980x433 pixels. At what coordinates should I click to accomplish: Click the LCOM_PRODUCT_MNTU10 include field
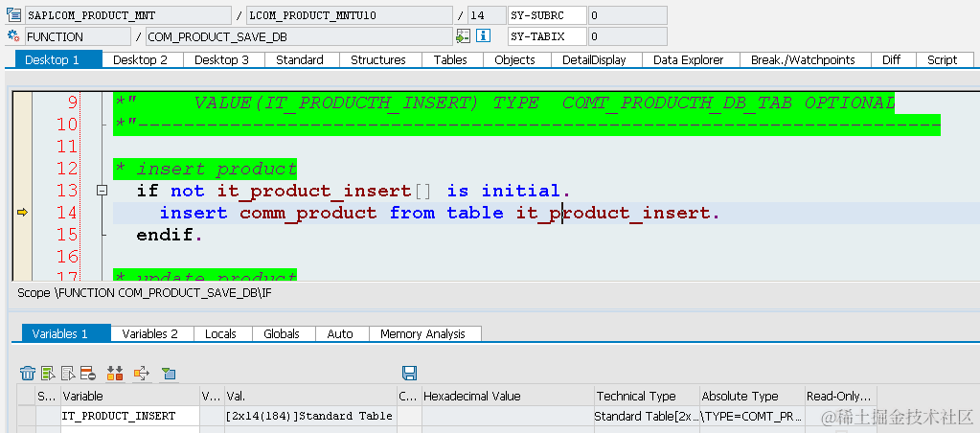pos(350,15)
